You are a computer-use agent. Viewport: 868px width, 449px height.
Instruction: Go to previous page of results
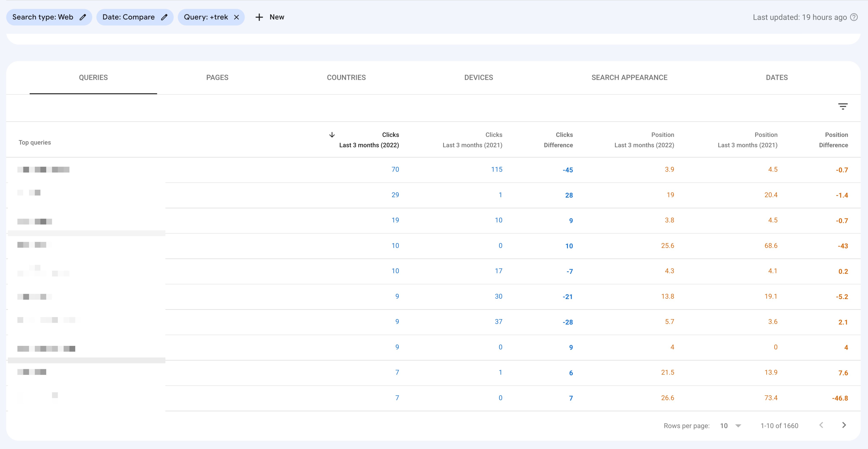tap(821, 425)
